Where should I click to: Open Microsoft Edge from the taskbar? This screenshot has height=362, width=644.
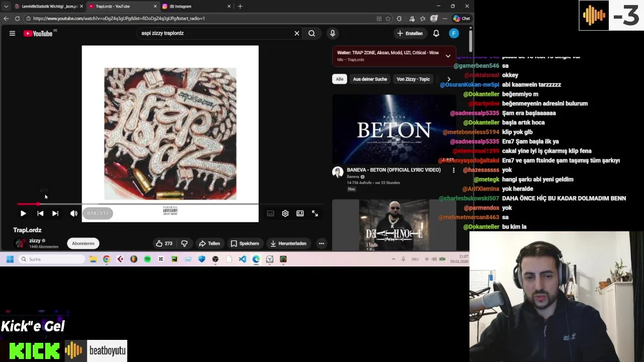(x=256, y=259)
